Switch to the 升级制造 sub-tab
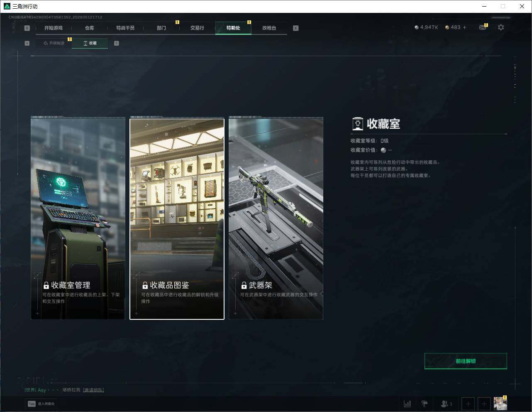The height and width of the screenshot is (412, 532). pyautogui.click(x=54, y=43)
